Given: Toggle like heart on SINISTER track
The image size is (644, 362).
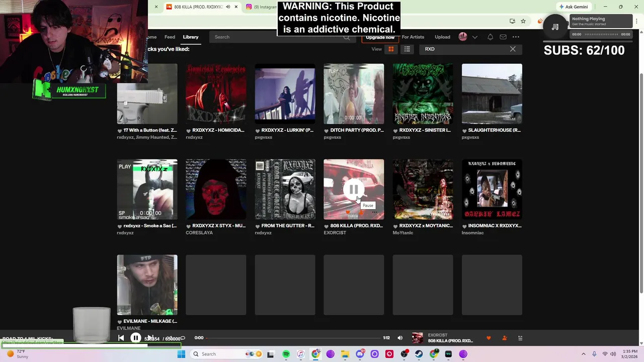Looking at the screenshot, I should pos(395,131).
